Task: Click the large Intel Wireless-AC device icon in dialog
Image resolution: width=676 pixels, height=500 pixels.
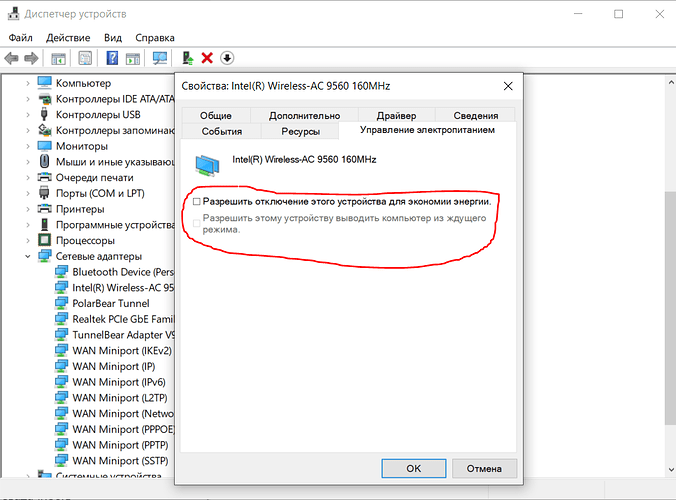Action: (x=207, y=166)
